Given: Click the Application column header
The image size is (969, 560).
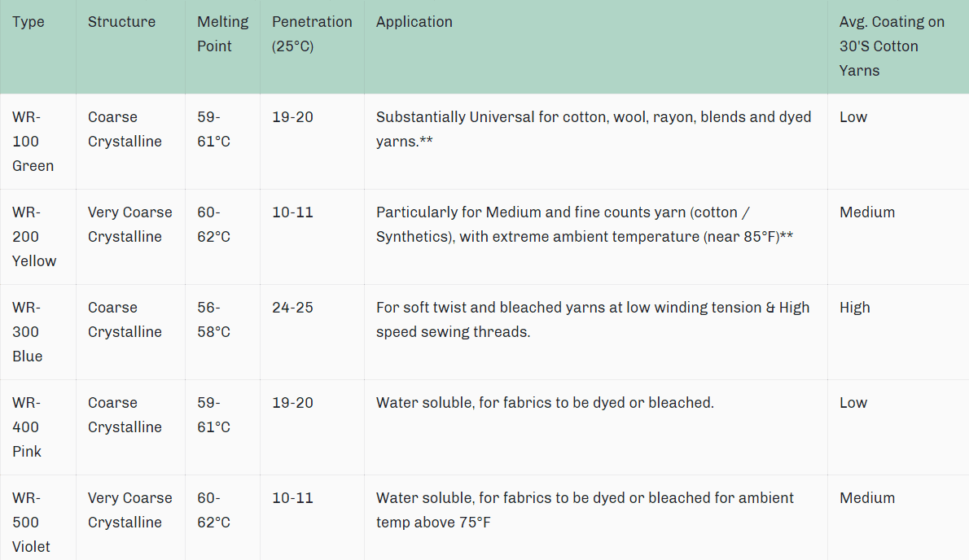Looking at the screenshot, I should (x=414, y=22).
